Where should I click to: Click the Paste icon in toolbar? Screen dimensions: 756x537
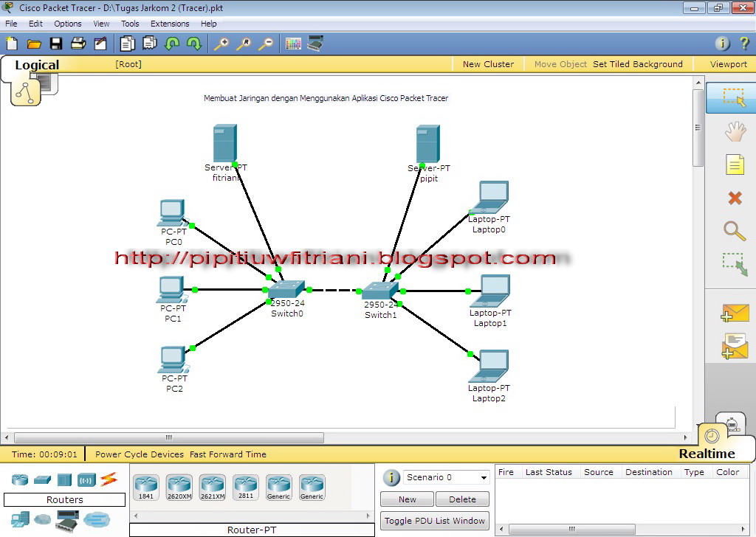pyautogui.click(x=149, y=44)
